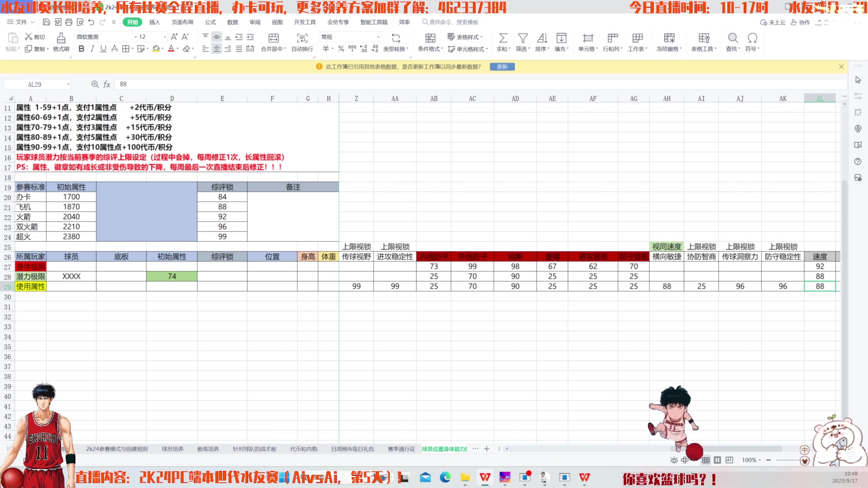
Task: Click the Cut (剪切) scissors button
Action: coord(35,37)
